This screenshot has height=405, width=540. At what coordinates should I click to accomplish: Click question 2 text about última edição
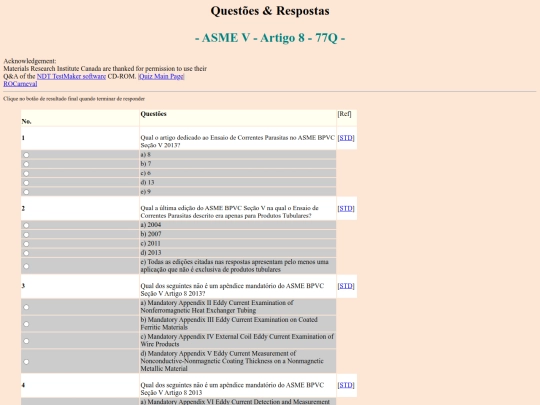tap(229, 212)
